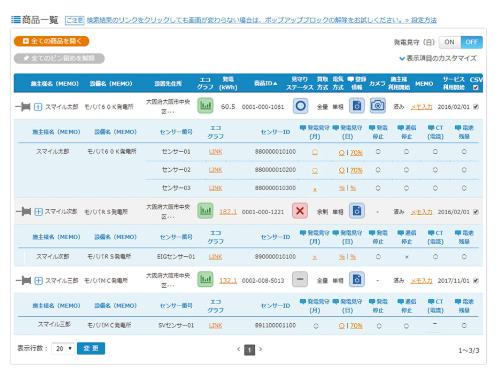The height and width of the screenshot is (376, 499).
Task: Open the 表示行数 dropdown showing 20
Action: coord(63,348)
